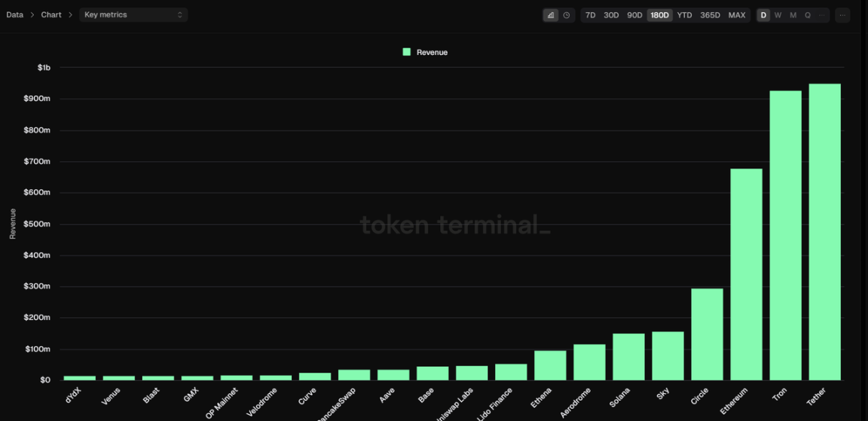The image size is (868, 421).
Task: Toggle the Revenue legend entry
Action: tap(432, 52)
